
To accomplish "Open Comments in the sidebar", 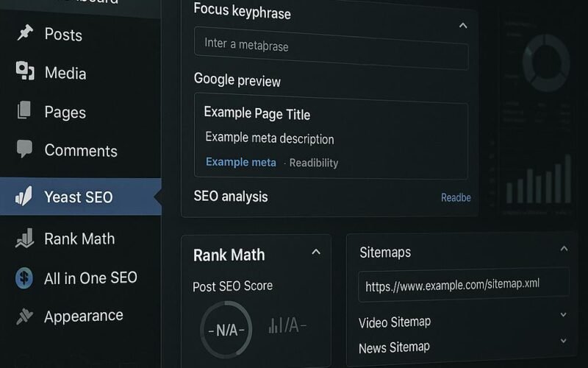I will 81,150.
